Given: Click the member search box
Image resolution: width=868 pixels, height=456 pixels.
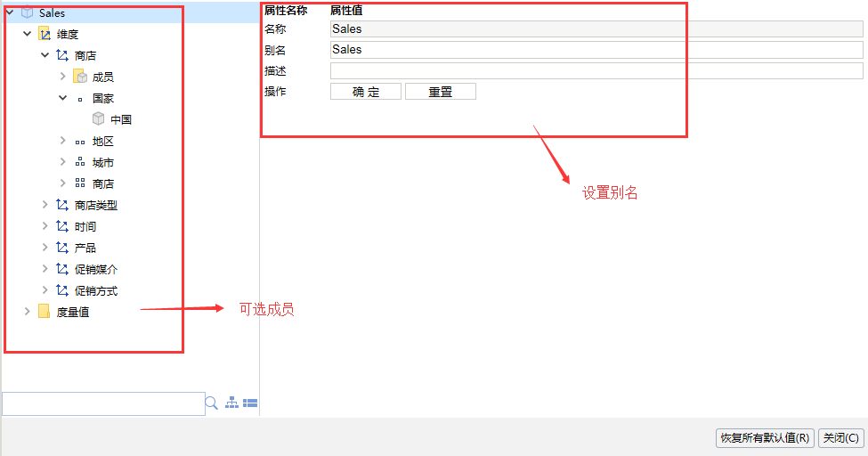Looking at the screenshot, I should pyautogui.click(x=103, y=403).
